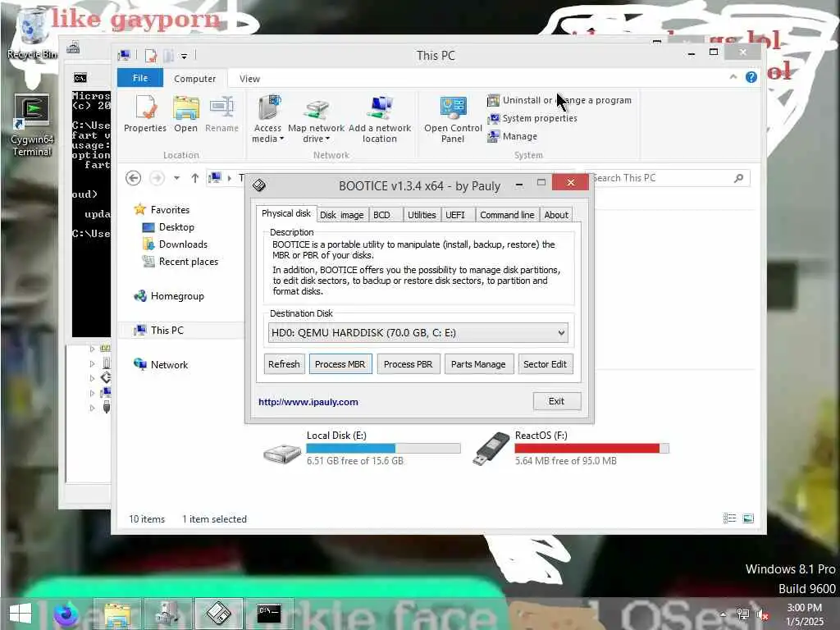Collapse the ribbon with the chevron
The image size is (840, 630).
pyautogui.click(x=733, y=77)
